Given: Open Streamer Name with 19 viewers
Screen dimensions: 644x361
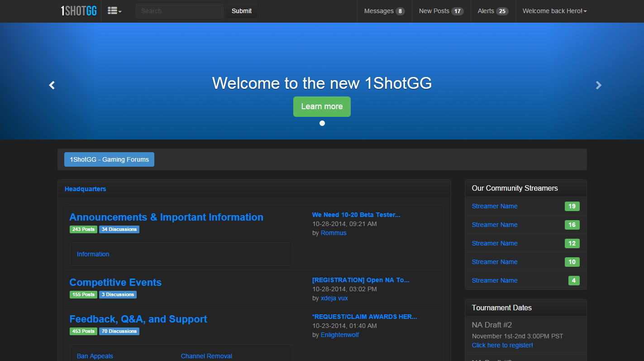Looking at the screenshot, I should (x=495, y=206).
